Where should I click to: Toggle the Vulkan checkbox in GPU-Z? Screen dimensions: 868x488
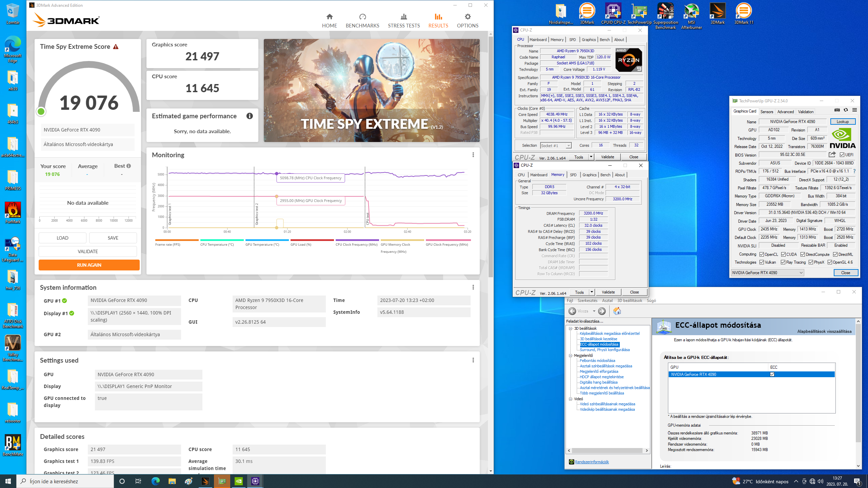point(762,262)
